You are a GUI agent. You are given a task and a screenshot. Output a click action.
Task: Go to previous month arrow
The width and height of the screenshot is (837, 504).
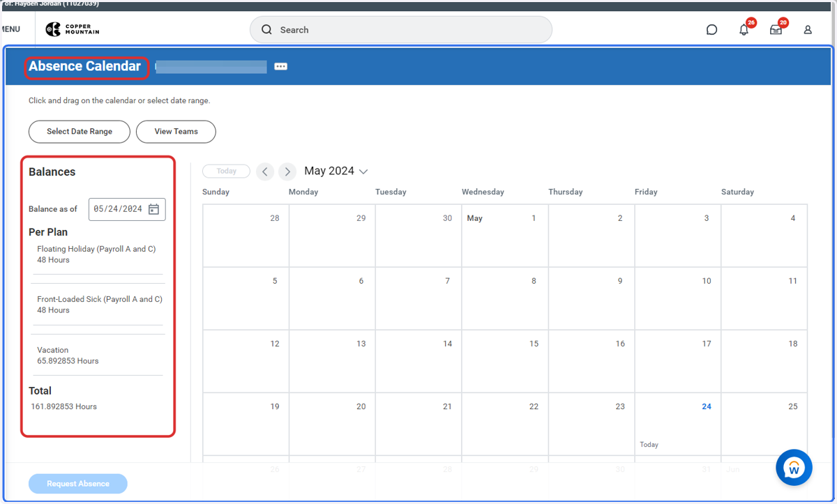click(x=265, y=171)
